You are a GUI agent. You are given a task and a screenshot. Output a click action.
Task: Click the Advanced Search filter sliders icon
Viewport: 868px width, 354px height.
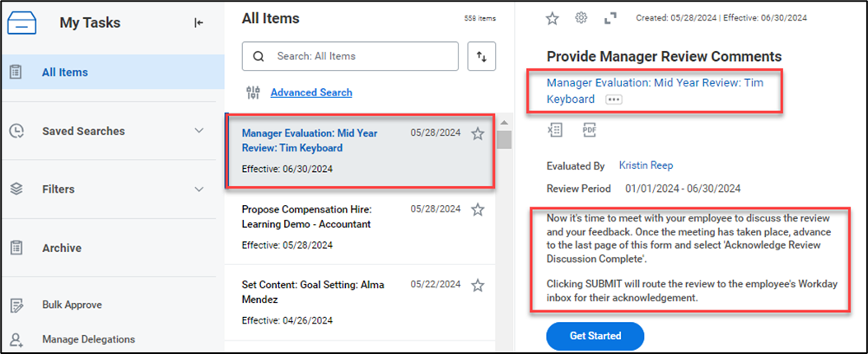click(254, 93)
